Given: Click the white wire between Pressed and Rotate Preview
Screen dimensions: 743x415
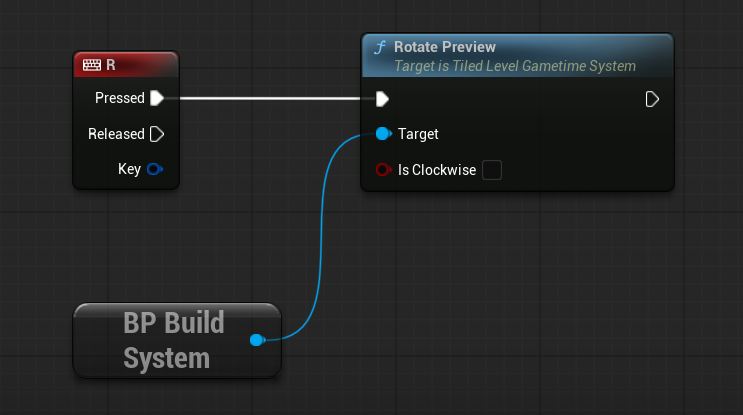Looking at the screenshot, I should point(270,98).
